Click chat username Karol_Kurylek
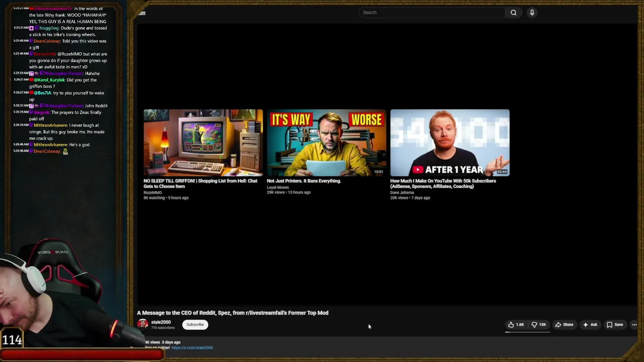The image size is (644, 362). coord(49,80)
